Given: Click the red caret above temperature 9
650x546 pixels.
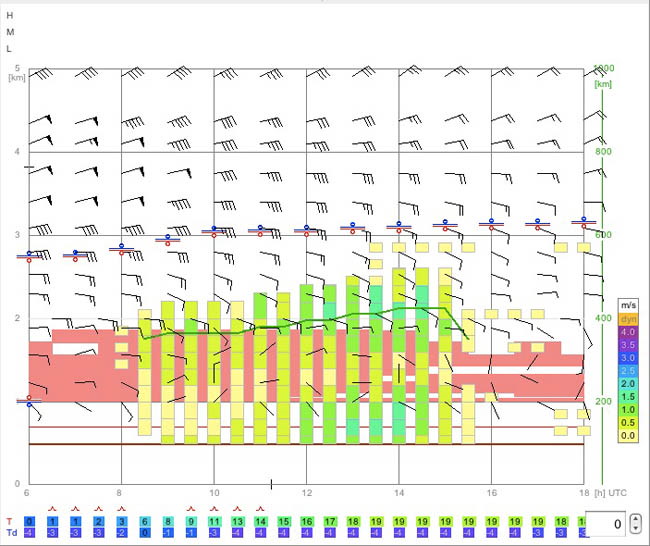Looking at the screenshot, I should tap(191, 508).
